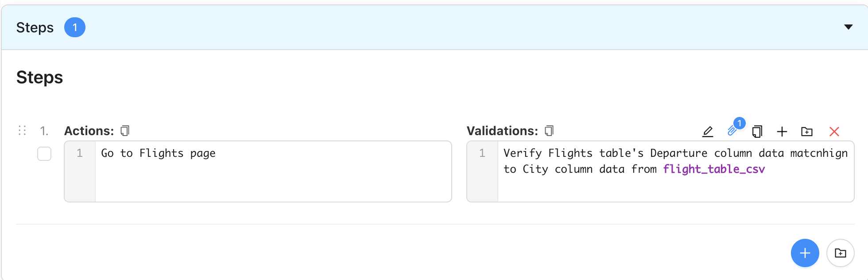
Task: Grab the drag handle for step 1
Action: click(22, 130)
